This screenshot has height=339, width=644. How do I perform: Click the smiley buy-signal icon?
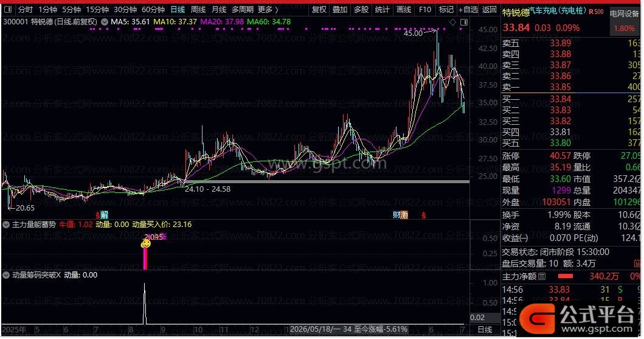145,244
